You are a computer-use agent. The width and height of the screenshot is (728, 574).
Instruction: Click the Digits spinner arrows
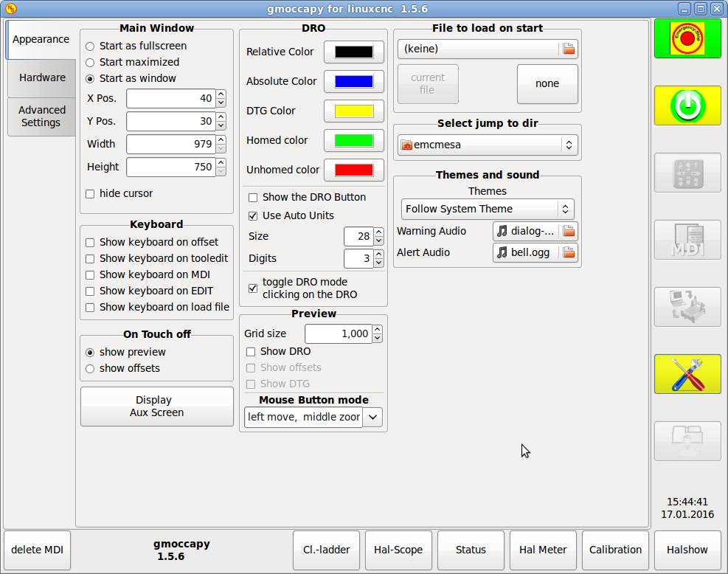click(x=379, y=259)
